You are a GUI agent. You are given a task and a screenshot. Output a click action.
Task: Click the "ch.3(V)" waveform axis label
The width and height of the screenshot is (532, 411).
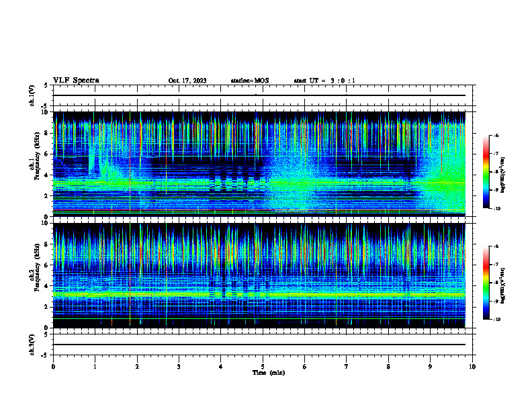coord(32,345)
